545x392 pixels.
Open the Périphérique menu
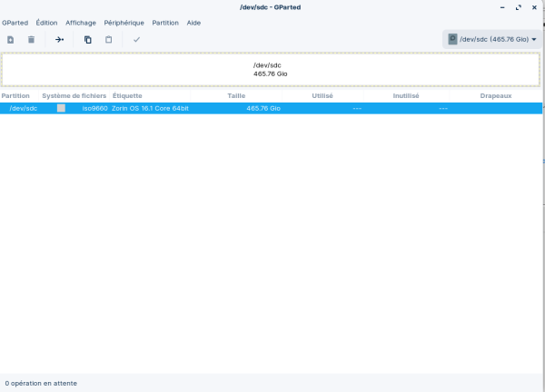pos(124,23)
